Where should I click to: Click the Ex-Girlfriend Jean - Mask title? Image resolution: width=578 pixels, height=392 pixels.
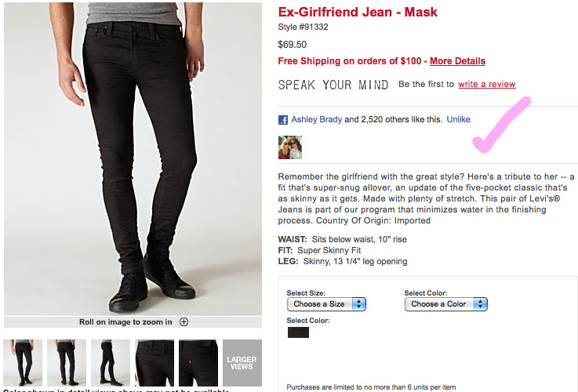coord(358,13)
